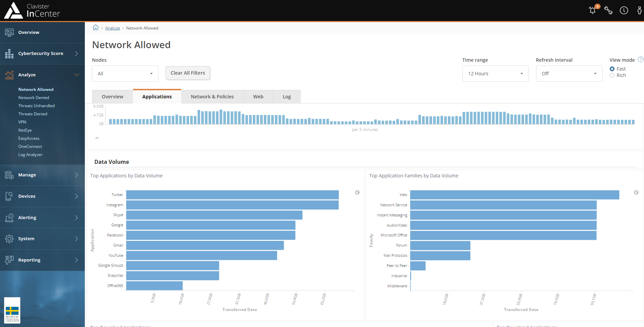The height and width of the screenshot is (327, 644).
Task: Expand the CyberSecurity Score menu
Action: (x=76, y=54)
